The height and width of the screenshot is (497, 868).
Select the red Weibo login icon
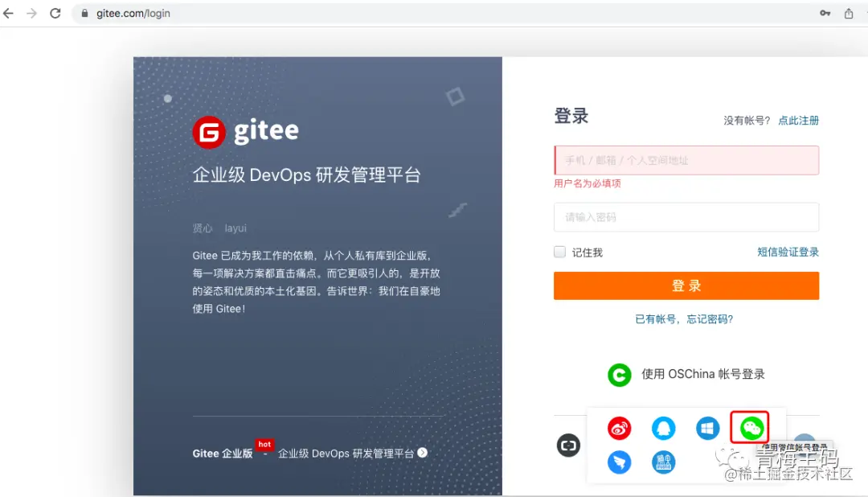(x=619, y=428)
